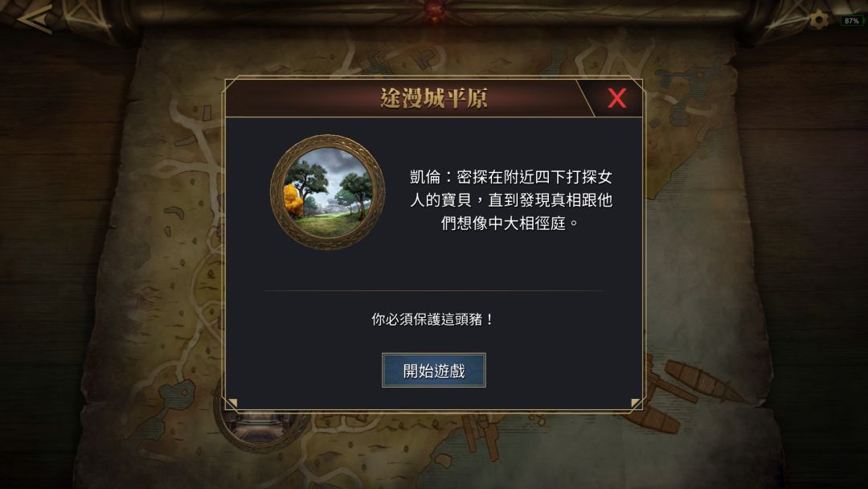
Task: Open settings with the gear icon
Action: coord(819,20)
